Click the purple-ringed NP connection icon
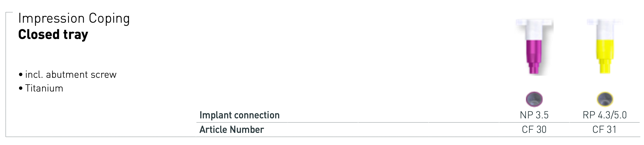Viewport: 644px width, 145px height. (x=534, y=99)
